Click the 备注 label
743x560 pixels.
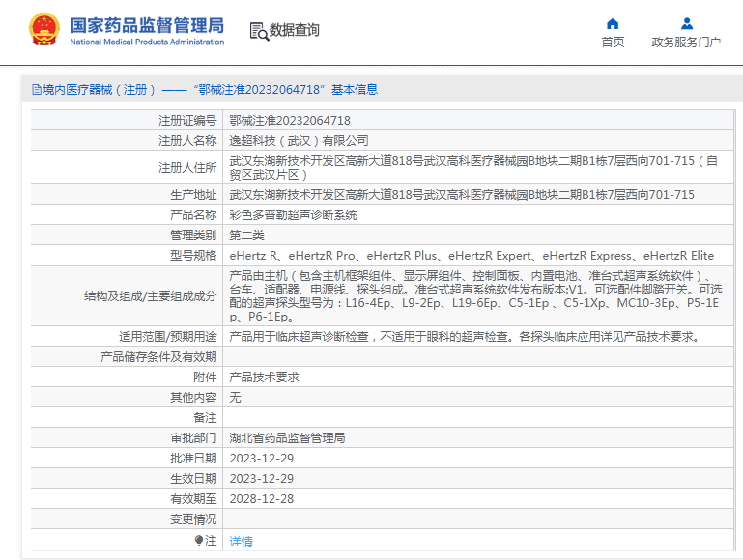(x=205, y=418)
